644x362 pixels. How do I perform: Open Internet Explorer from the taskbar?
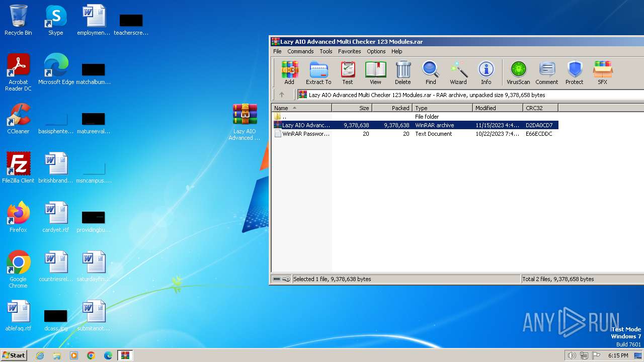(x=40, y=355)
